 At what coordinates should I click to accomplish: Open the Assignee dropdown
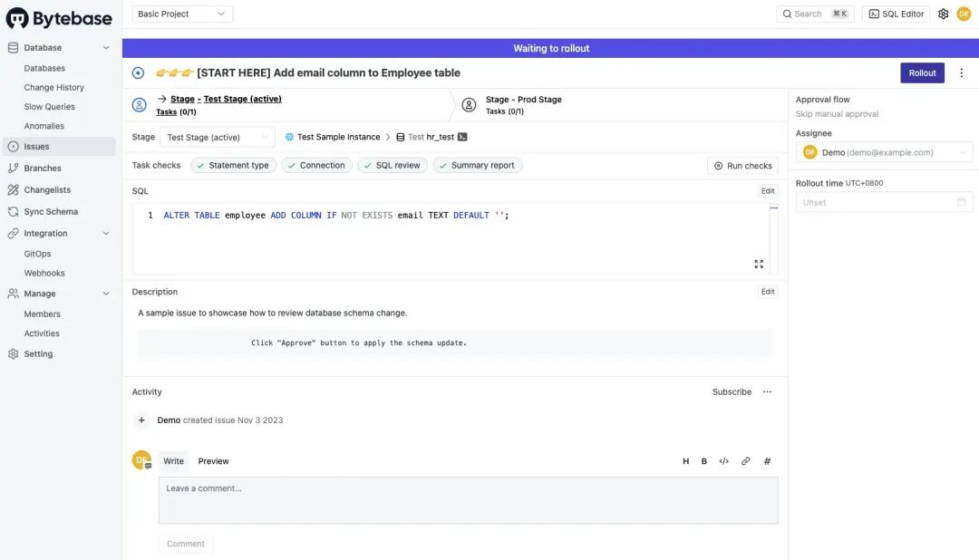pos(884,152)
